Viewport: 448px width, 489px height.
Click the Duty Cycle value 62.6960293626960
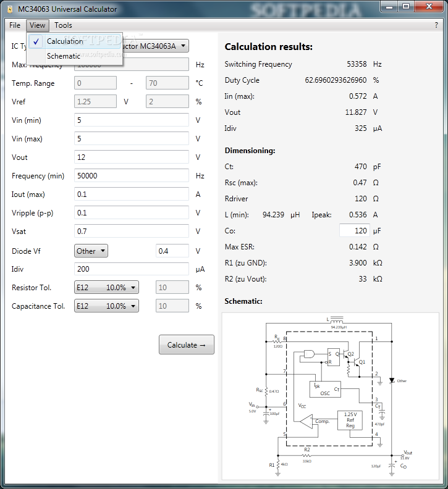(336, 80)
